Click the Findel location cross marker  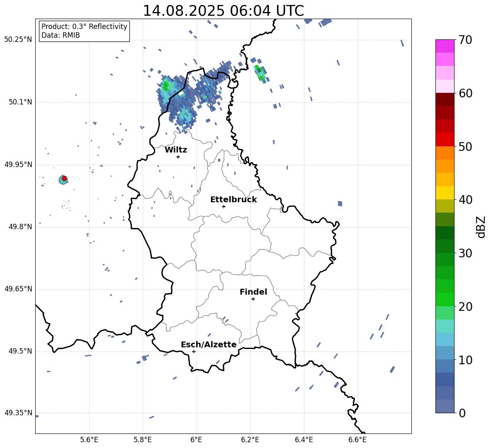[253, 299]
